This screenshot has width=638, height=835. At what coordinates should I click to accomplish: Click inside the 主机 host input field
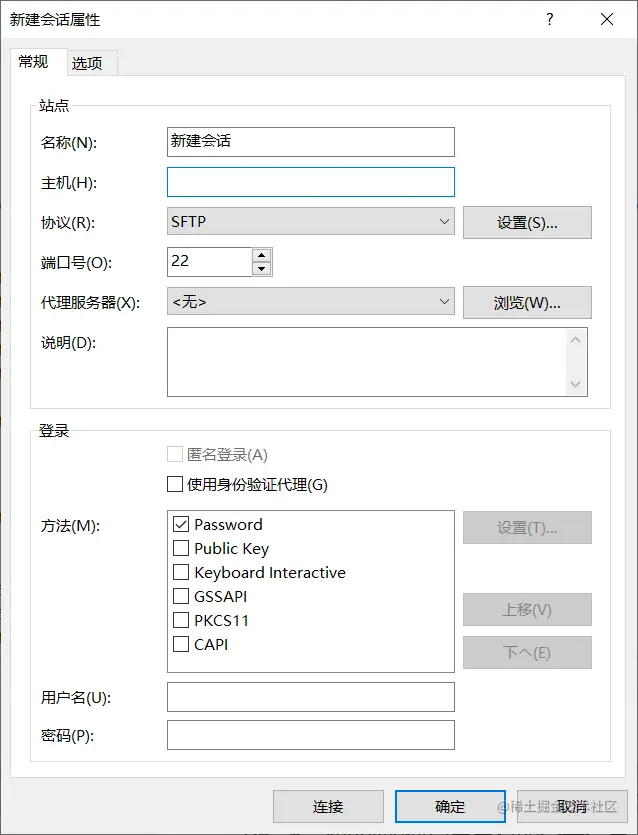308,182
